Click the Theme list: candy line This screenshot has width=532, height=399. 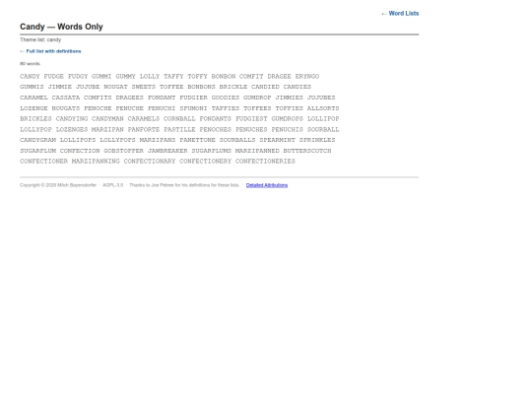pyautogui.click(x=40, y=39)
